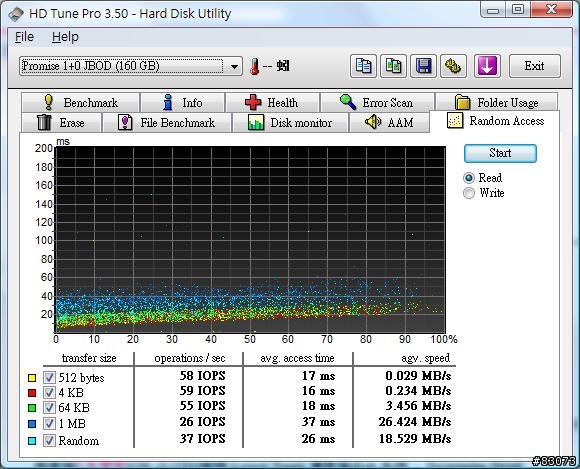This screenshot has height=469, width=580.
Task: Open the Health tab with red cross
Action: 272,102
